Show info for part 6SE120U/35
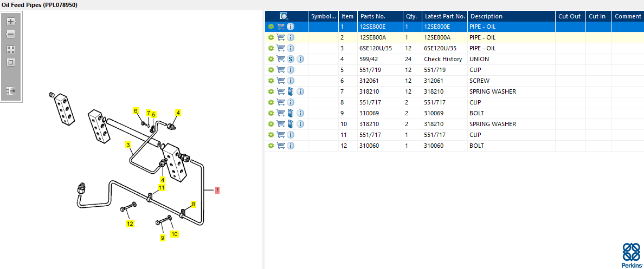The height and width of the screenshot is (269, 644). pyautogui.click(x=291, y=48)
